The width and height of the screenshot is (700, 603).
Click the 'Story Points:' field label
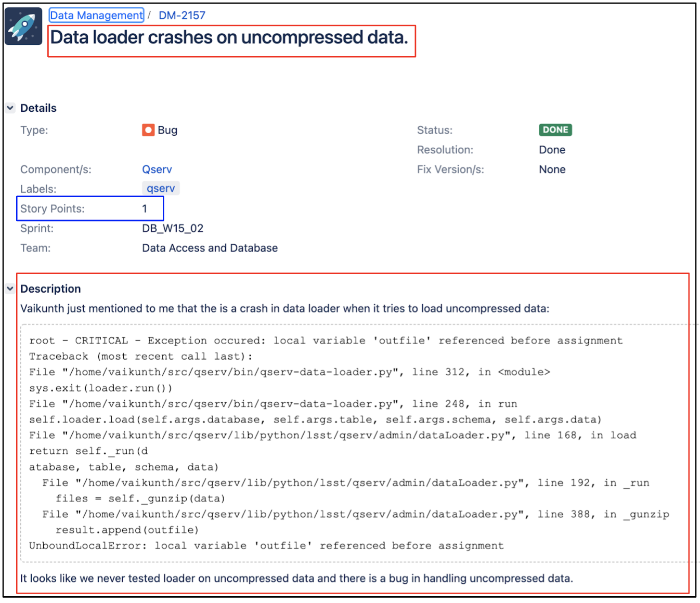click(x=53, y=208)
